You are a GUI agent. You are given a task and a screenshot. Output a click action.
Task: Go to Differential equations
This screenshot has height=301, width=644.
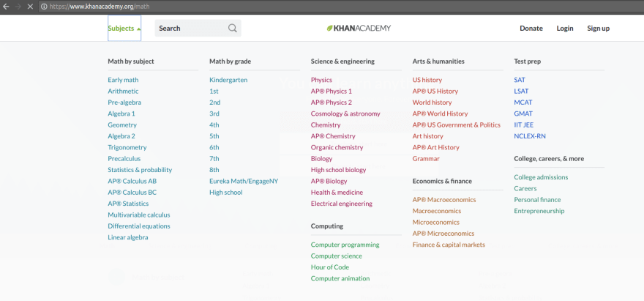pyautogui.click(x=139, y=226)
